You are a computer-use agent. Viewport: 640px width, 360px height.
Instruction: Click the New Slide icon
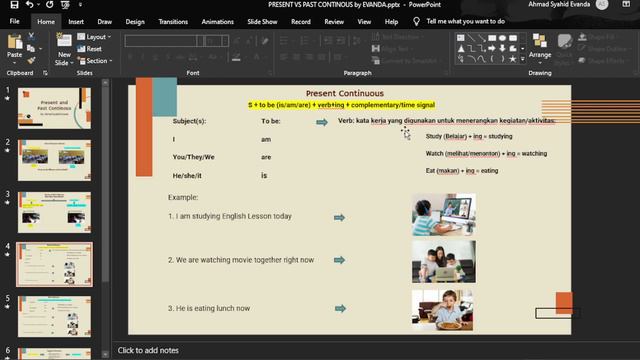point(64,41)
